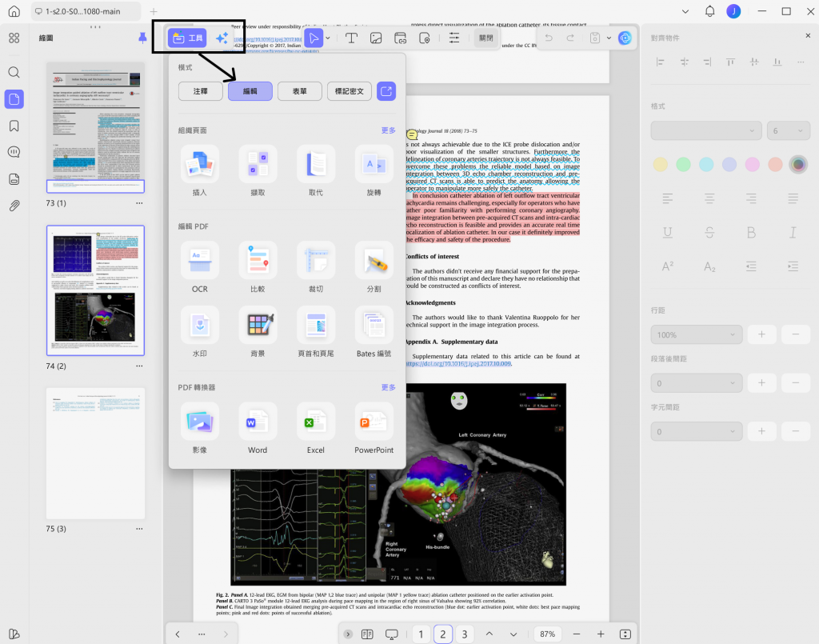The image size is (819, 644).
Task: Open the Replace pages tool (取代)
Action: (x=315, y=170)
